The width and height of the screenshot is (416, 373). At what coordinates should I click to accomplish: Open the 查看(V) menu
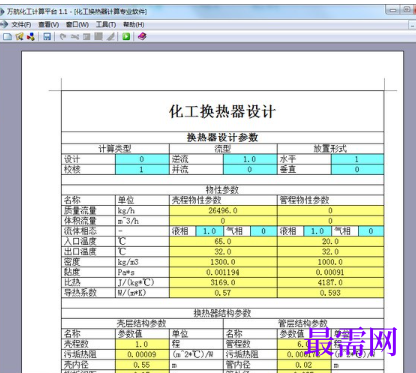pos(49,24)
